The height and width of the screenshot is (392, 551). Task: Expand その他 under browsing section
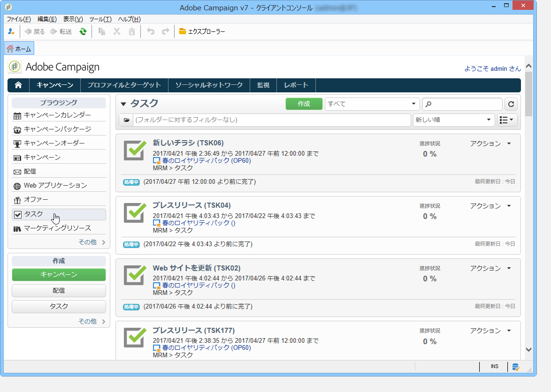click(92, 242)
